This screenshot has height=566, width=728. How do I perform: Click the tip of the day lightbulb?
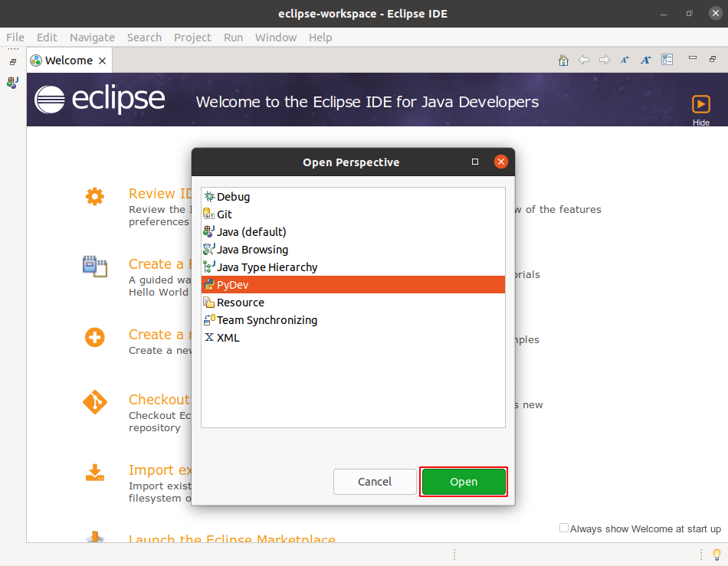717,555
